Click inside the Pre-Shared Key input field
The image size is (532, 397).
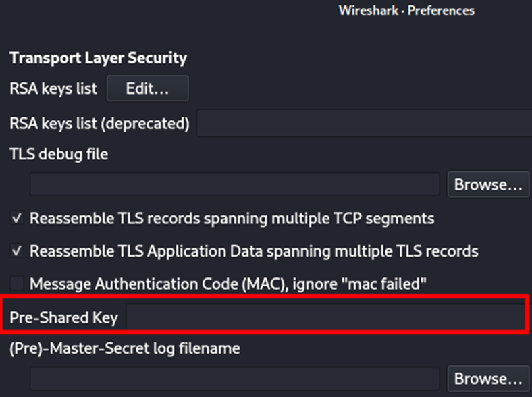coord(324,317)
